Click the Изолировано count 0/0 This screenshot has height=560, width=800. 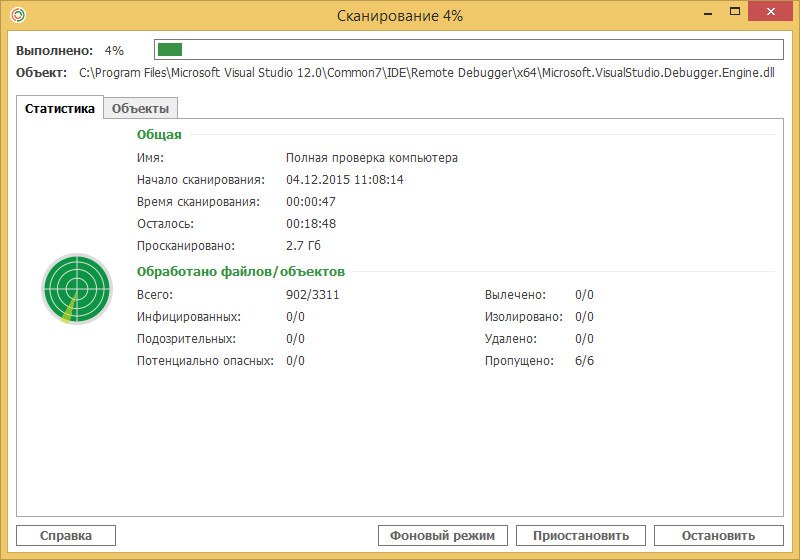point(584,317)
